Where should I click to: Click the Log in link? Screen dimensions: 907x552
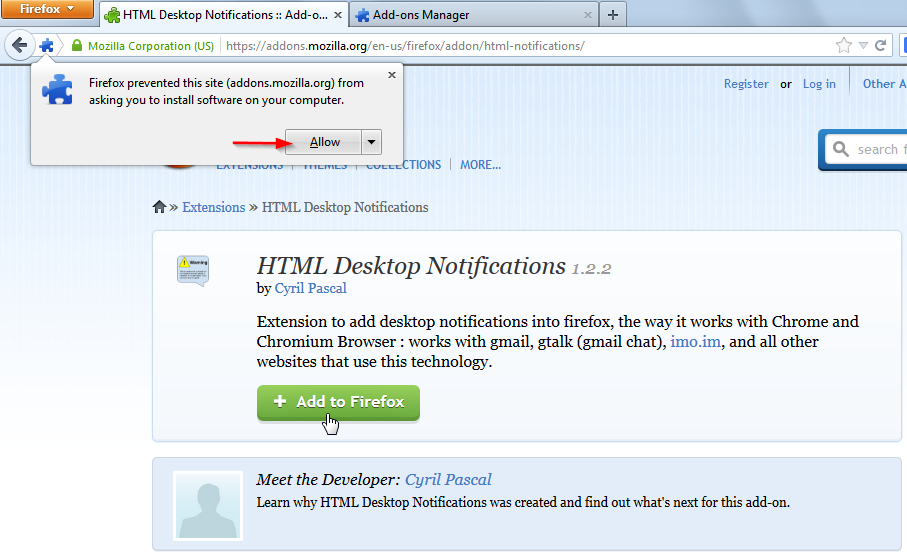coord(819,84)
